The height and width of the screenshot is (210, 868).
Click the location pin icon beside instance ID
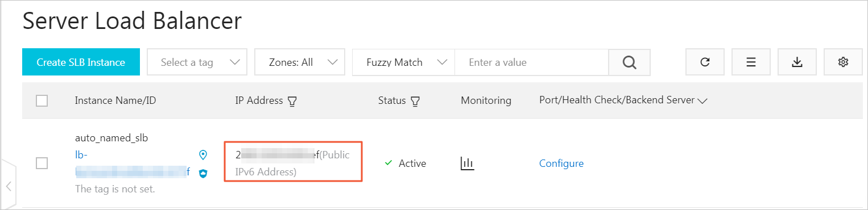tap(203, 154)
